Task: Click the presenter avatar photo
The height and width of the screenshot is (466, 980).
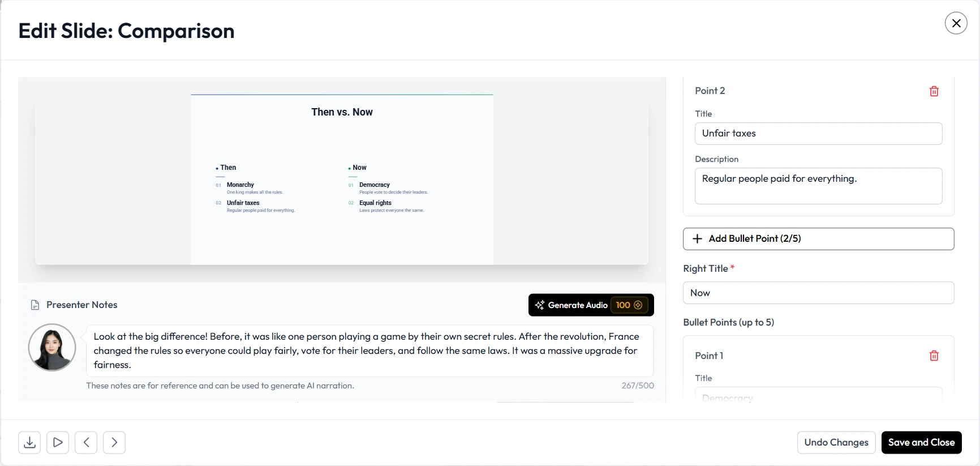Action: click(x=52, y=347)
